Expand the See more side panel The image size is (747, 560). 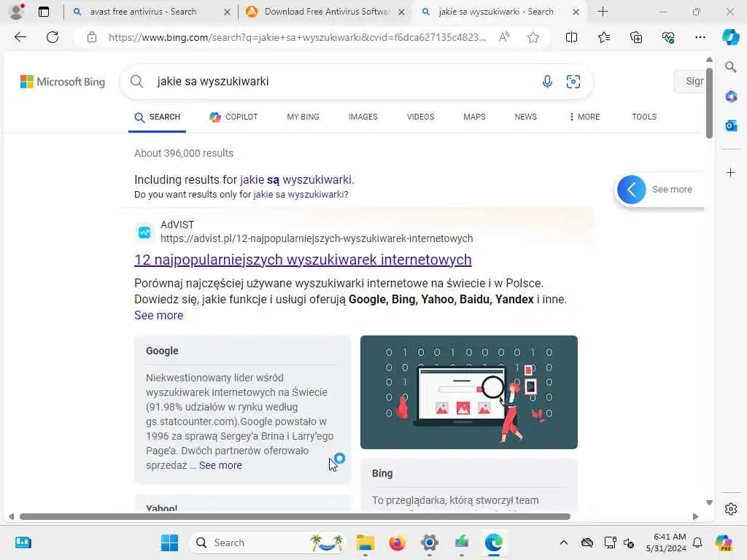click(631, 190)
